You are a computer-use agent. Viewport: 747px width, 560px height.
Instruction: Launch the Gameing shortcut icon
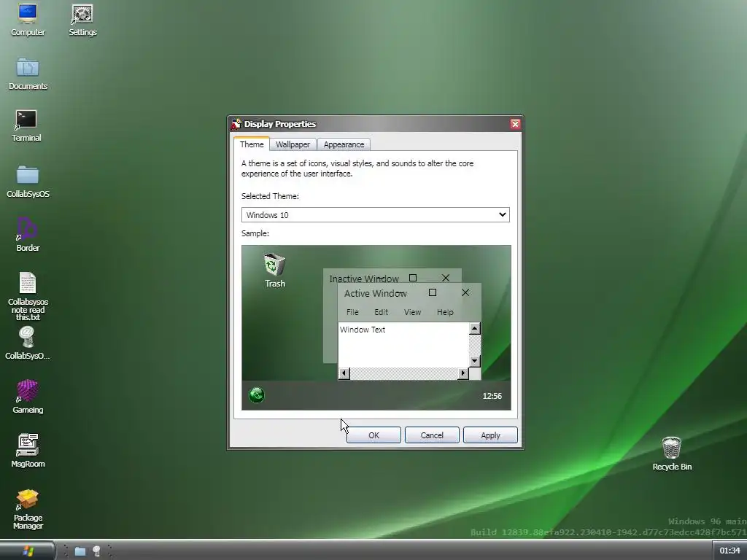(x=28, y=397)
